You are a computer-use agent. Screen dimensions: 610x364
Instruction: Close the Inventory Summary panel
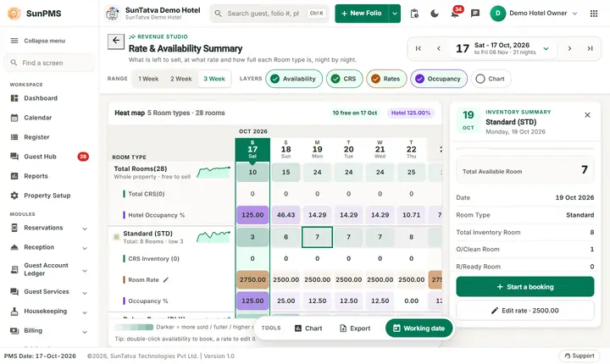point(587,115)
